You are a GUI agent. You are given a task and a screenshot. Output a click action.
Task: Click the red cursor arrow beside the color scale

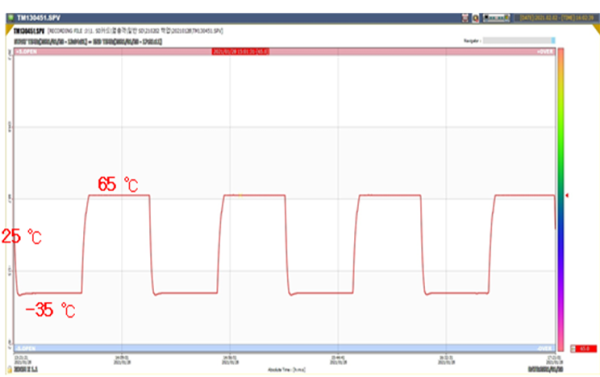[x=567, y=196]
